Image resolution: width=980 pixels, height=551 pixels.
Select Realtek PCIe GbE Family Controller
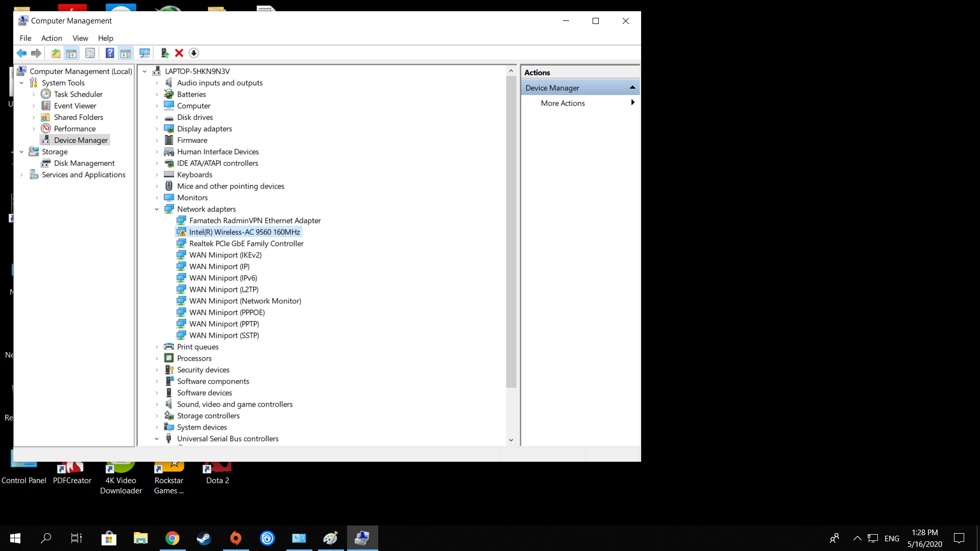pos(246,244)
